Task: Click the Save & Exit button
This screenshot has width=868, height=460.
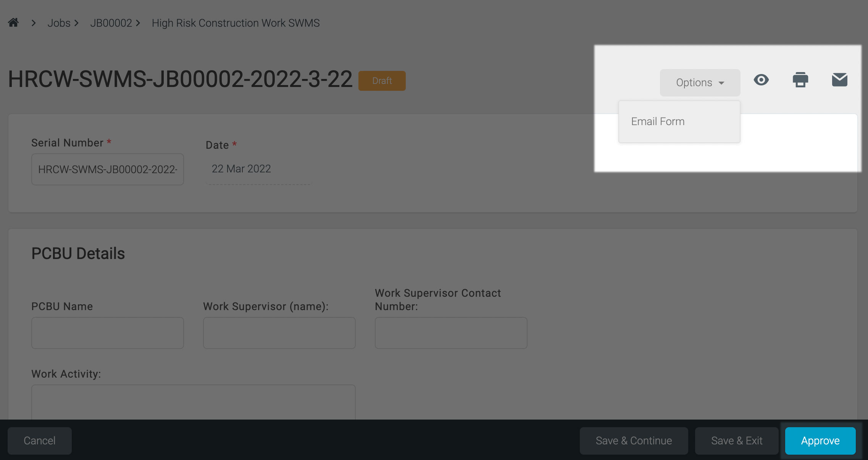Action: 737,441
